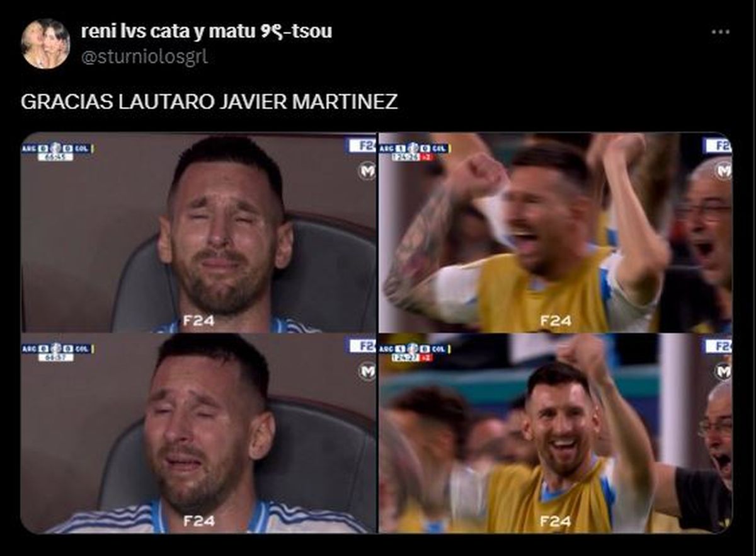Viewport: 756px width, 556px height.
Task: Click the round M channel logo in top-right photo
Action: [x=723, y=171]
